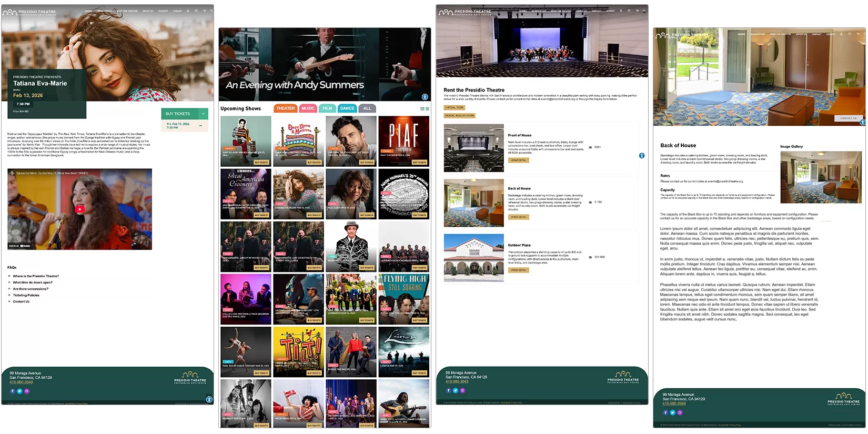868x434 pixels.
Task: Select the Film filter tab
Action: point(327,108)
